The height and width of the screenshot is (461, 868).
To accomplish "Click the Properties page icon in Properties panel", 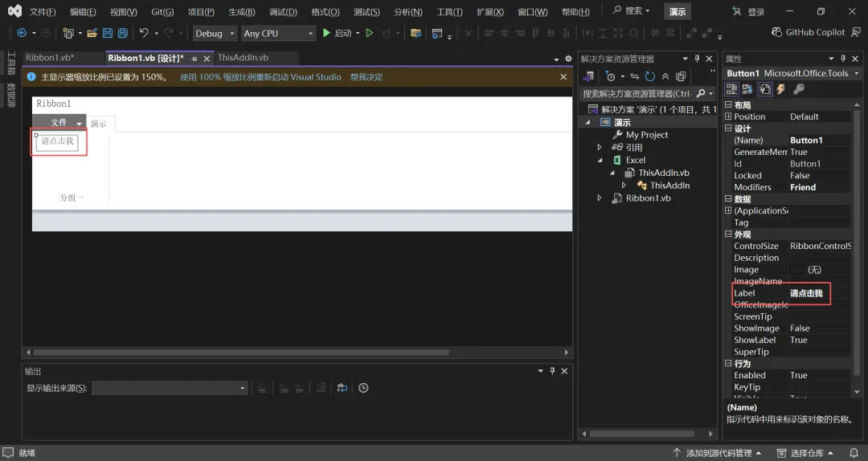I will (x=764, y=89).
